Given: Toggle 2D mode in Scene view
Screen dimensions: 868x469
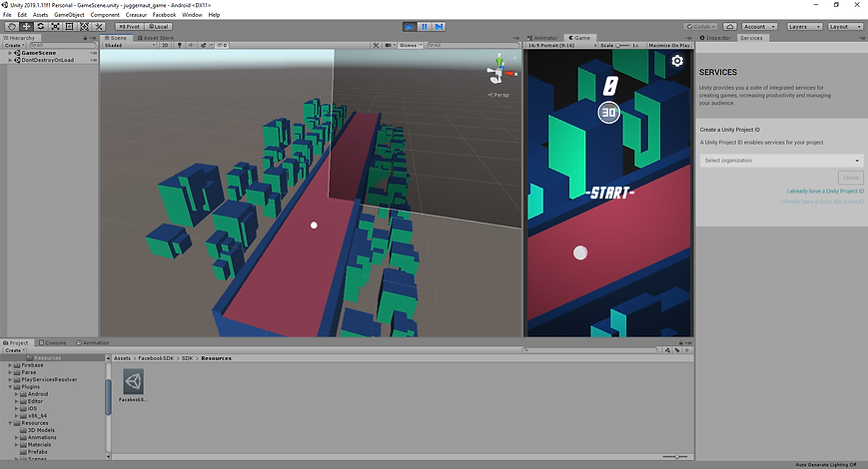Looking at the screenshot, I should point(165,45).
